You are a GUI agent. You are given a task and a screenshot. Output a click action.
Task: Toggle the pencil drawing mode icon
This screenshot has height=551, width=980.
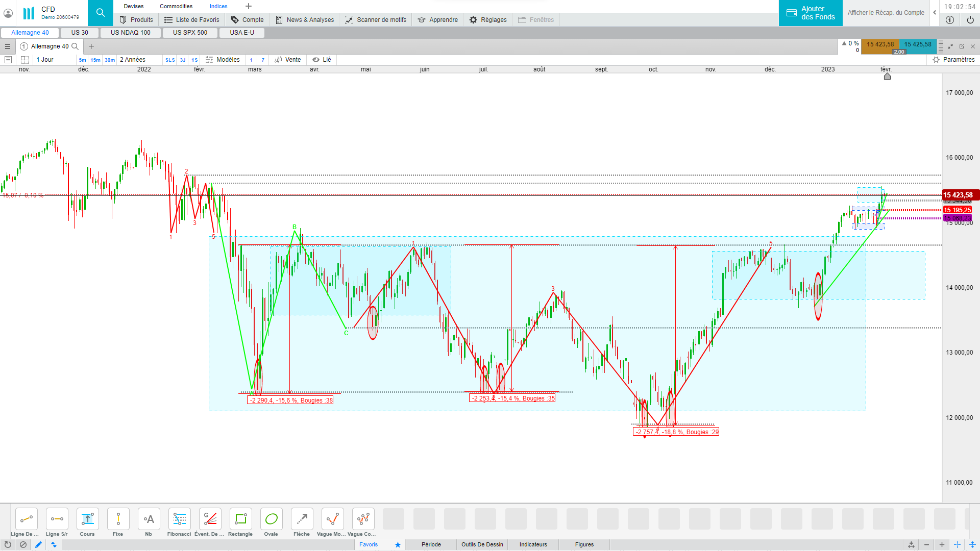point(38,544)
